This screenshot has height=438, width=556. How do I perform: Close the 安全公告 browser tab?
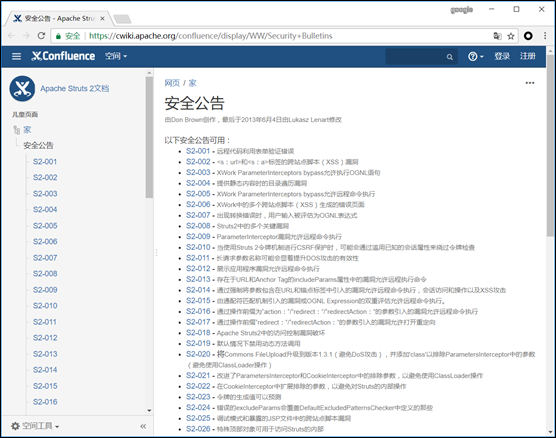(102, 18)
